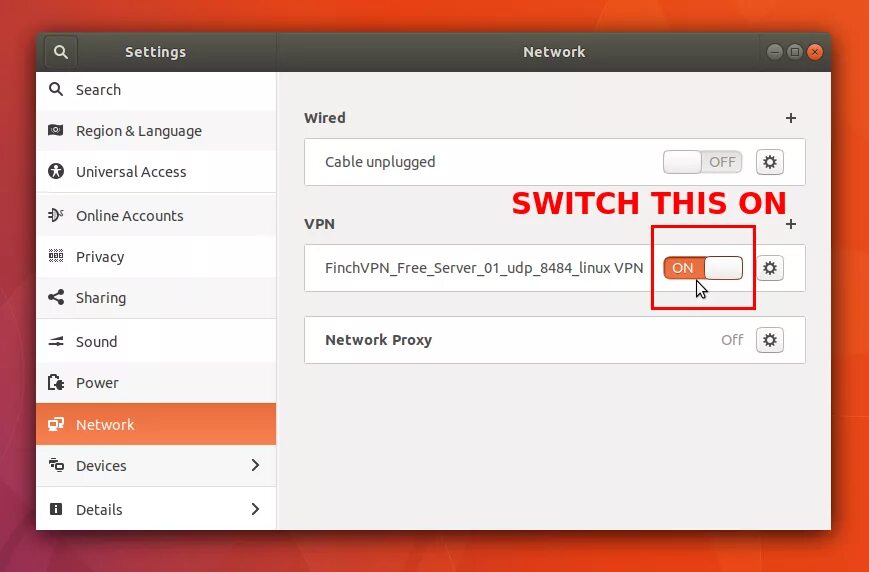Screen dimensions: 869x572
Task: Add a VPN connection with plus
Action: click(x=791, y=224)
